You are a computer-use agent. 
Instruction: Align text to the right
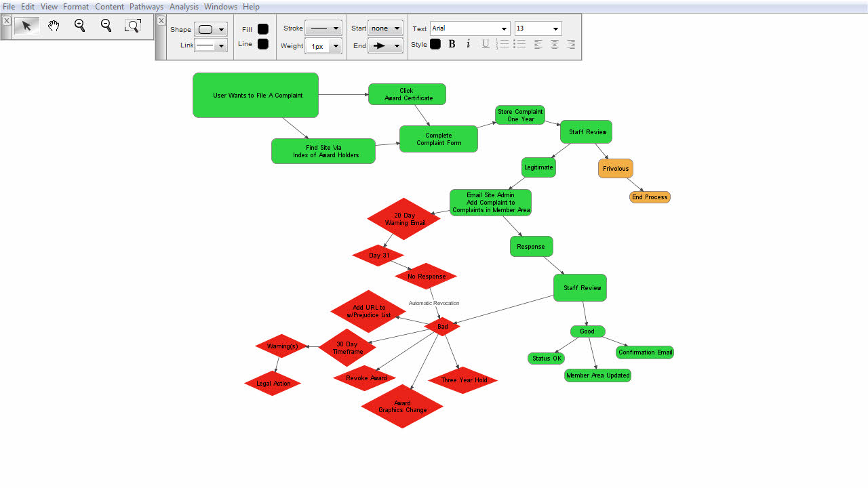571,44
